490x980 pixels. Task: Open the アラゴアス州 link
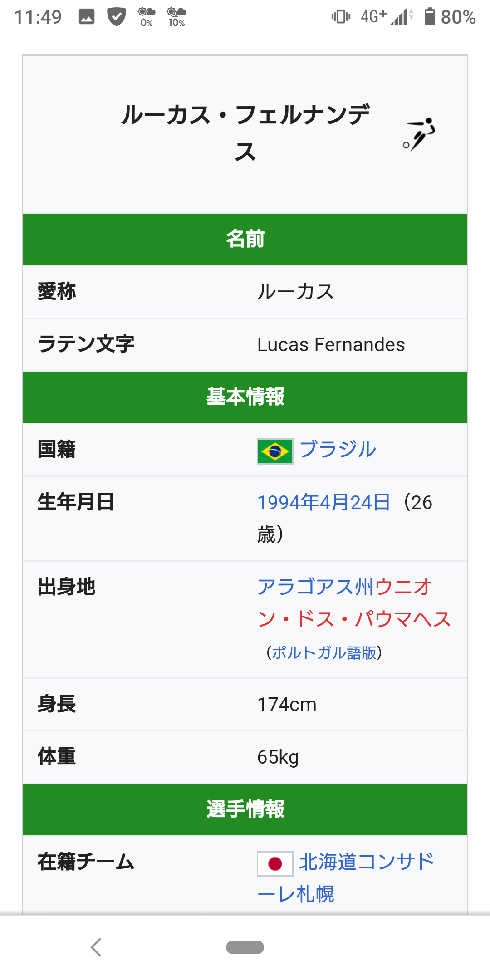(315, 587)
